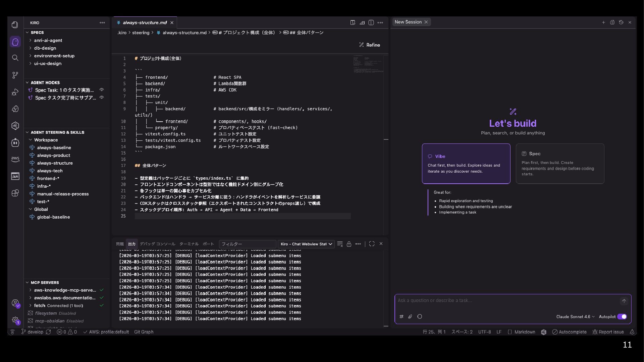Toggle awslabs.aws-documentation server checkmark
644x362 pixels.
[102, 298]
